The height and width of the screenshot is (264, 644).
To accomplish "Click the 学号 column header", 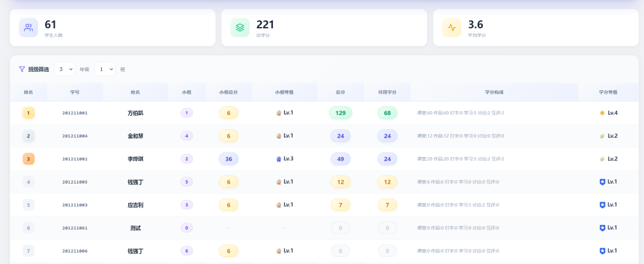I will tap(75, 92).
